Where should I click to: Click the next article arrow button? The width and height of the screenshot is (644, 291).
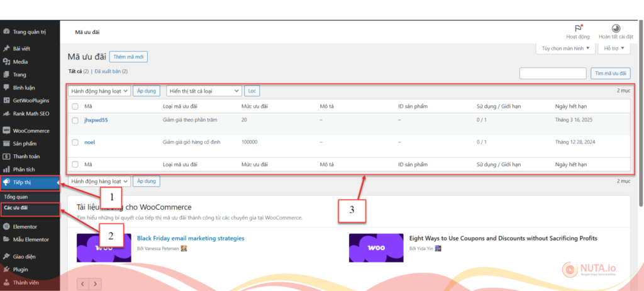(96, 283)
